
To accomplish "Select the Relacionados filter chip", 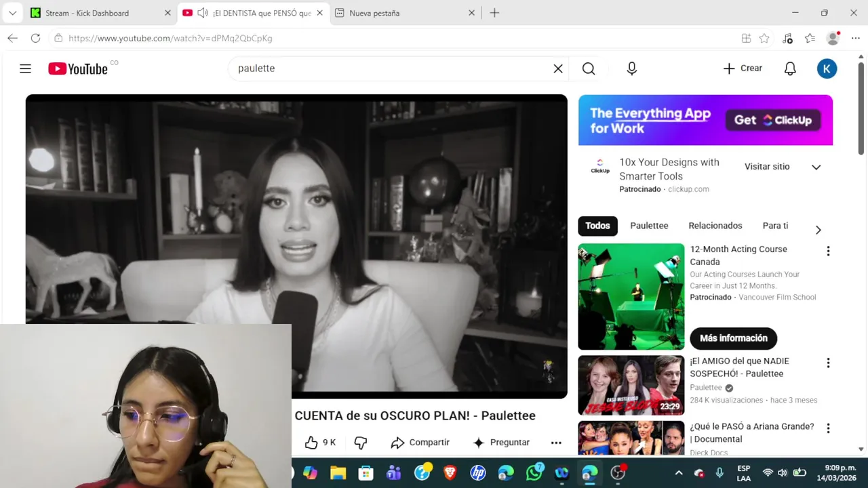I will (715, 226).
